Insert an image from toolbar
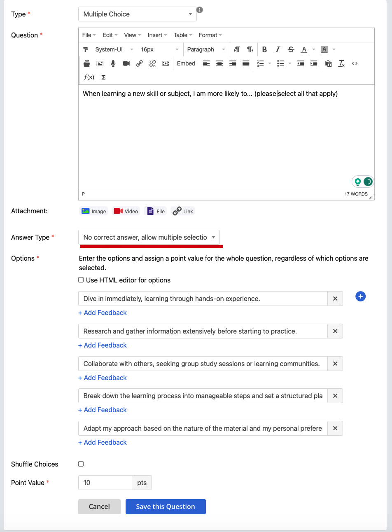Viewport: 392px width, 532px height. 100,63
